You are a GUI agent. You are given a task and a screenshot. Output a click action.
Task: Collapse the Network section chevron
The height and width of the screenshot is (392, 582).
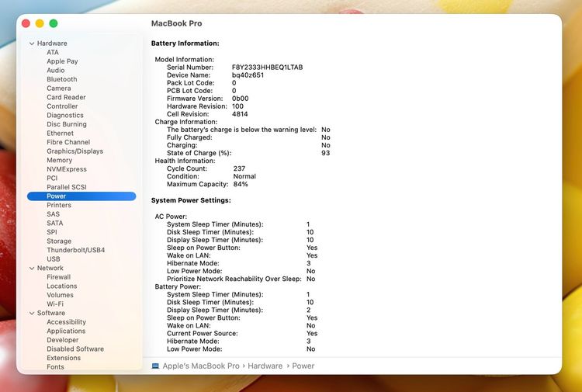(32, 268)
